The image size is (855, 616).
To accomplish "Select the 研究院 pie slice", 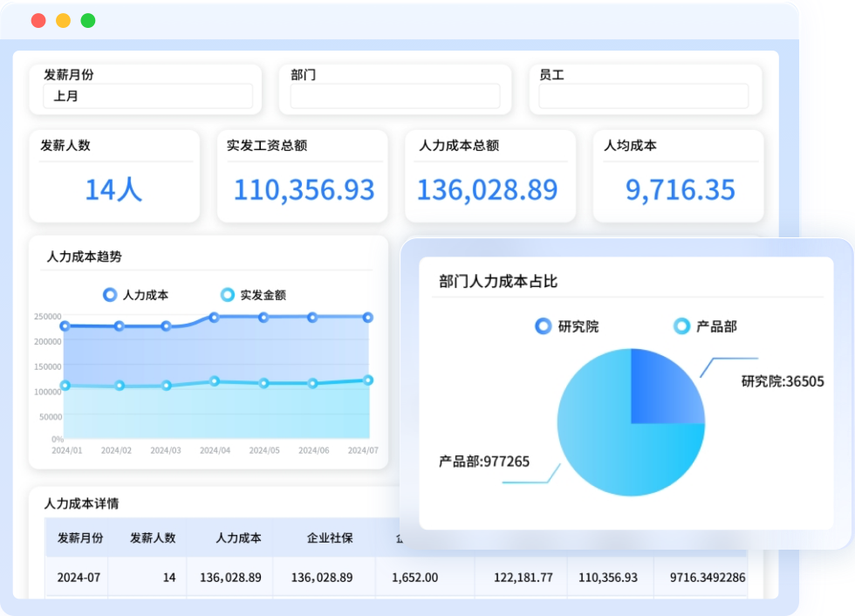I will 663,390.
